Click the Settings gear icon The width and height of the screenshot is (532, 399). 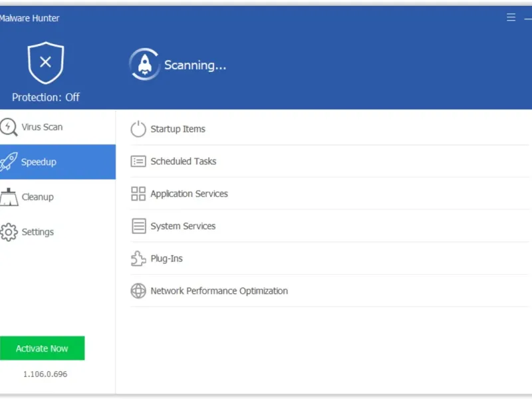(x=9, y=232)
